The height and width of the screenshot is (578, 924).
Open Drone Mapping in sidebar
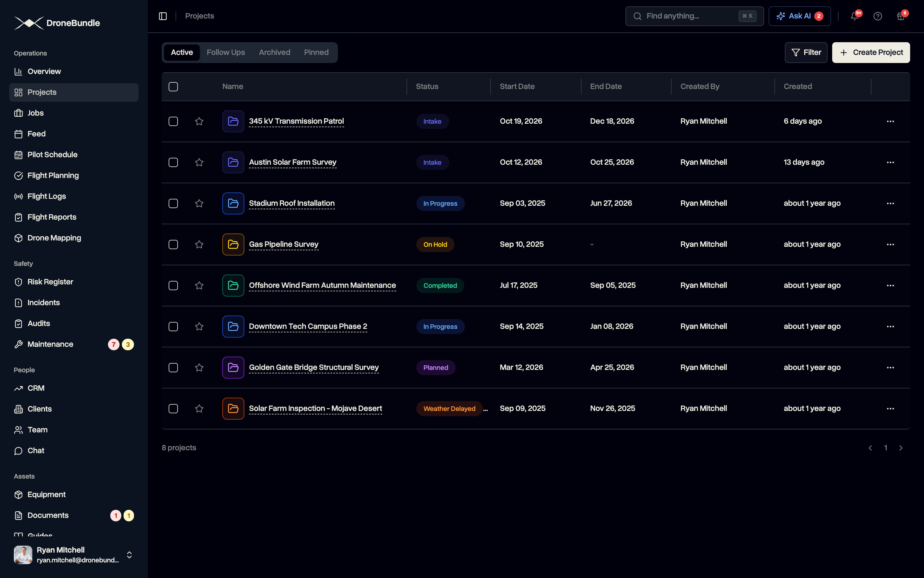pyautogui.click(x=74, y=238)
